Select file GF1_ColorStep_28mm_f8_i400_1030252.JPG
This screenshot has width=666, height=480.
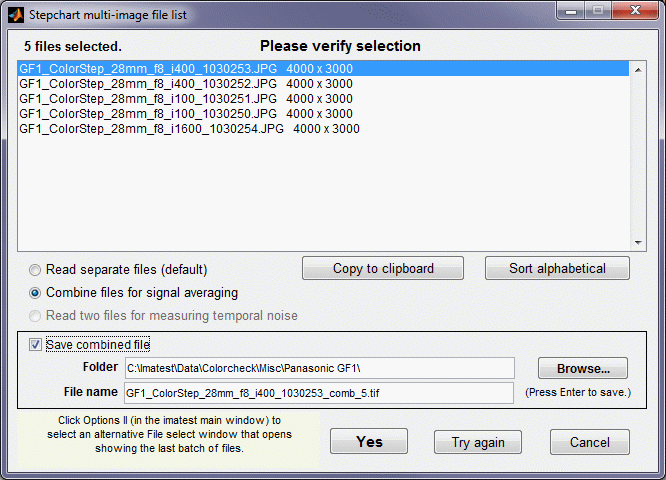(x=323, y=84)
